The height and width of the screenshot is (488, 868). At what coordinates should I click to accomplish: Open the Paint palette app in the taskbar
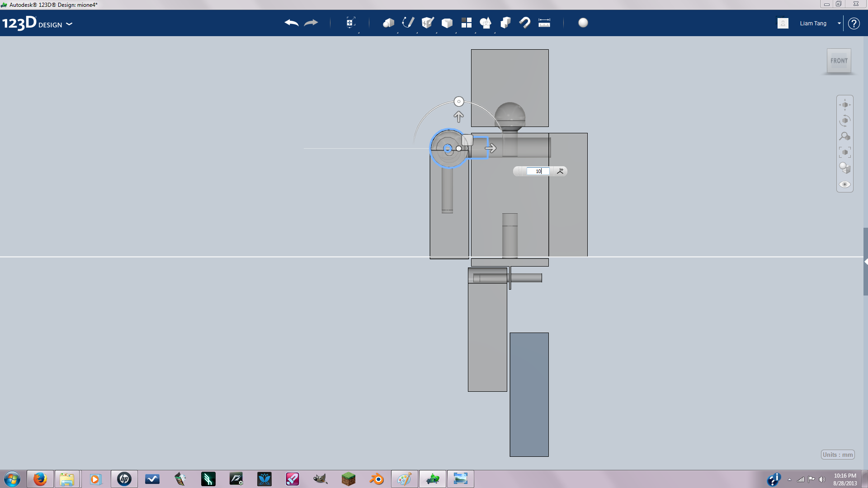pos(404,479)
